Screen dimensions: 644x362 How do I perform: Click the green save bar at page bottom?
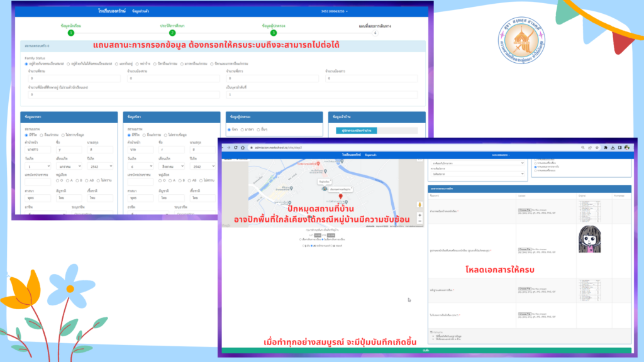[x=426, y=351]
